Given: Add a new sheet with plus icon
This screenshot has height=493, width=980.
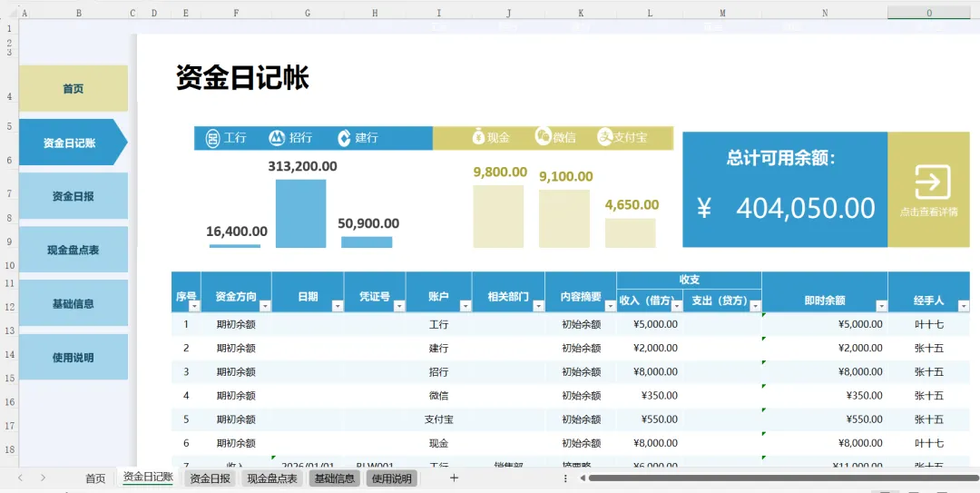Looking at the screenshot, I should pos(455,478).
